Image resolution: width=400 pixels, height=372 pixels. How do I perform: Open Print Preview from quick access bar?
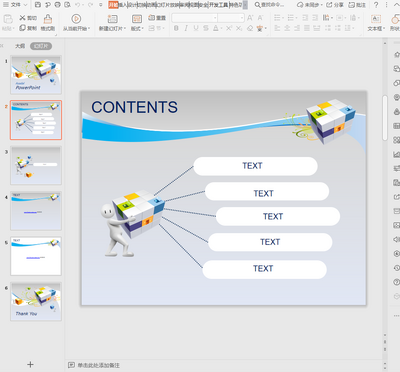click(x=67, y=5)
